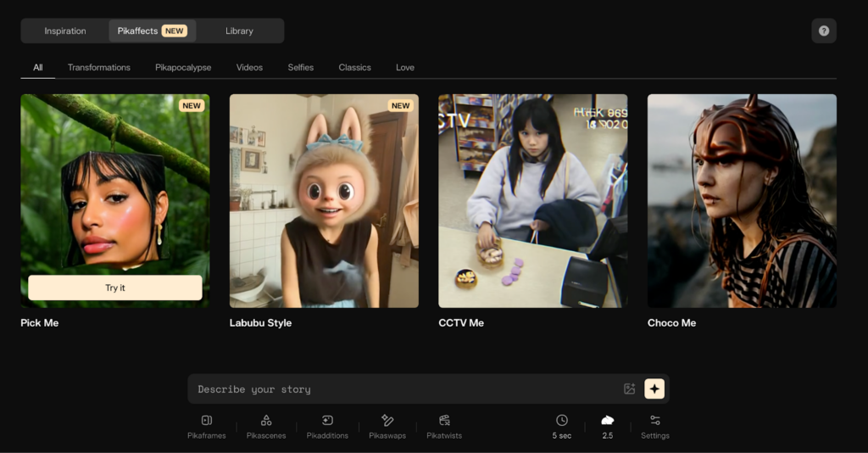868x453 pixels.
Task: Select the Pikaswaps tool
Action: (387, 427)
